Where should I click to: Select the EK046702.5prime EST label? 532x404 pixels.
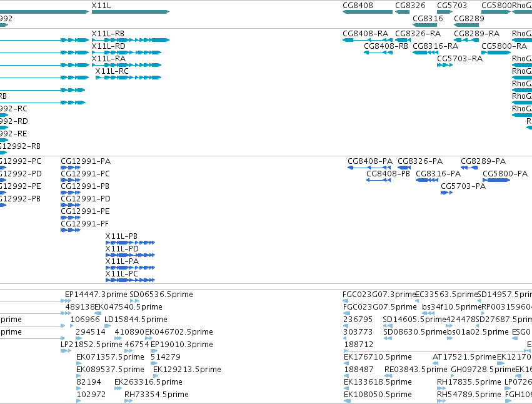click(x=179, y=332)
